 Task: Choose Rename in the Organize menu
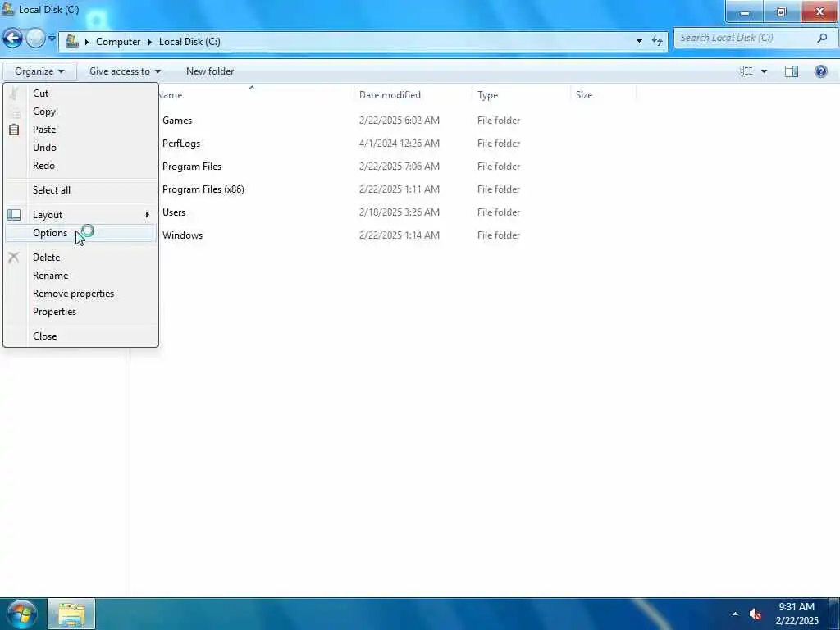(80, 276)
